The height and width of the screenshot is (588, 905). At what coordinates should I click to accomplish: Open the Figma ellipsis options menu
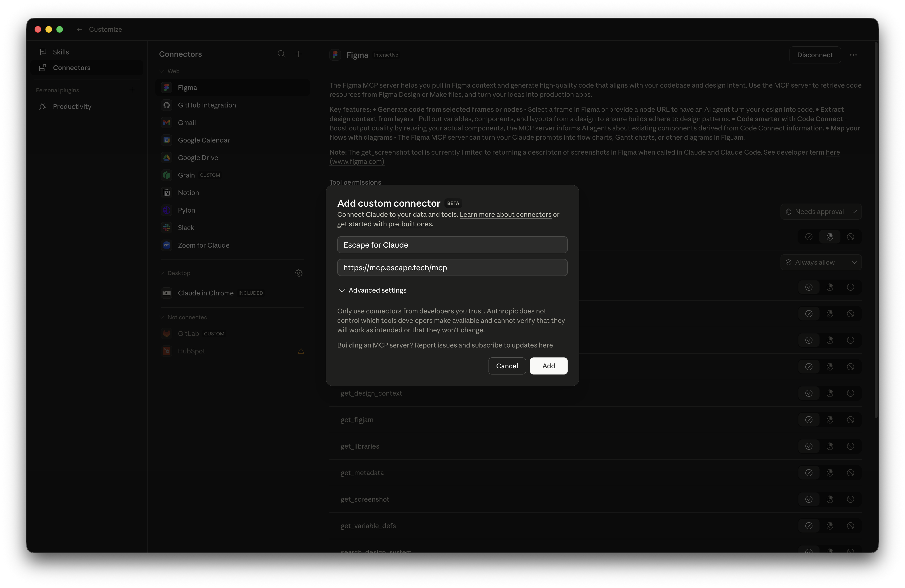(854, 55)
